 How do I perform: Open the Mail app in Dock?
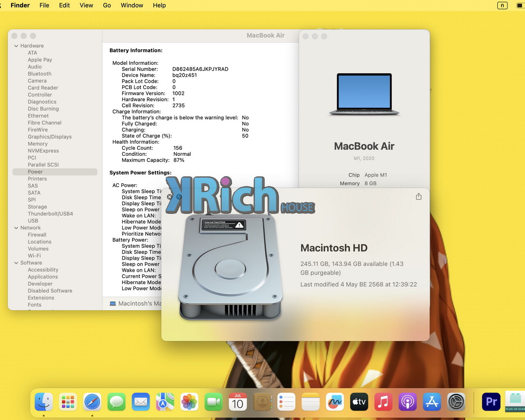pyautogui.click(x=141, y=402)
